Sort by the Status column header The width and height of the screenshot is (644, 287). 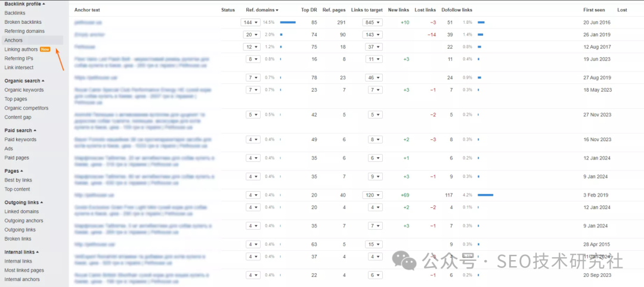(x=228, y=10)
